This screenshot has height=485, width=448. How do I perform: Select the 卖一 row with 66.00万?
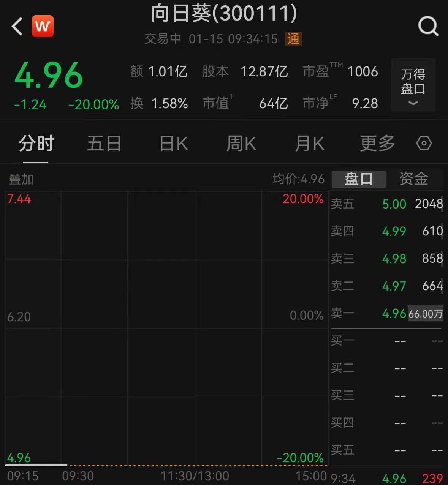(387, 313)
